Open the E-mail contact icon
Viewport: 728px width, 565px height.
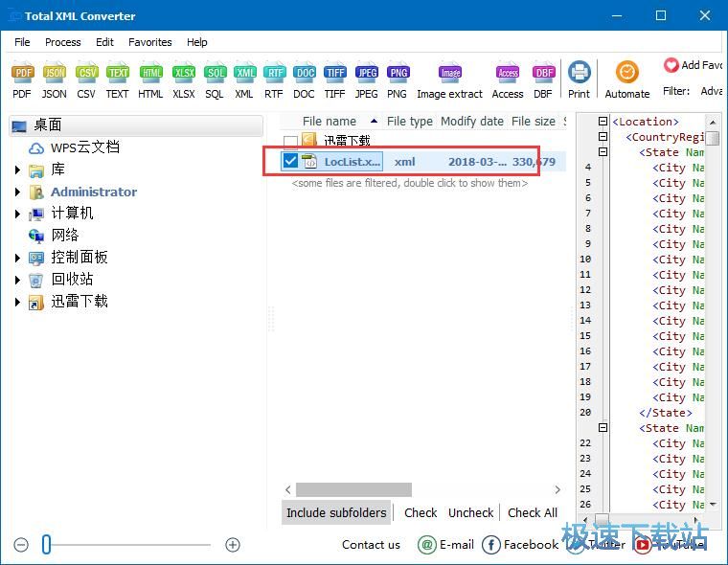(x=426, y=545)
